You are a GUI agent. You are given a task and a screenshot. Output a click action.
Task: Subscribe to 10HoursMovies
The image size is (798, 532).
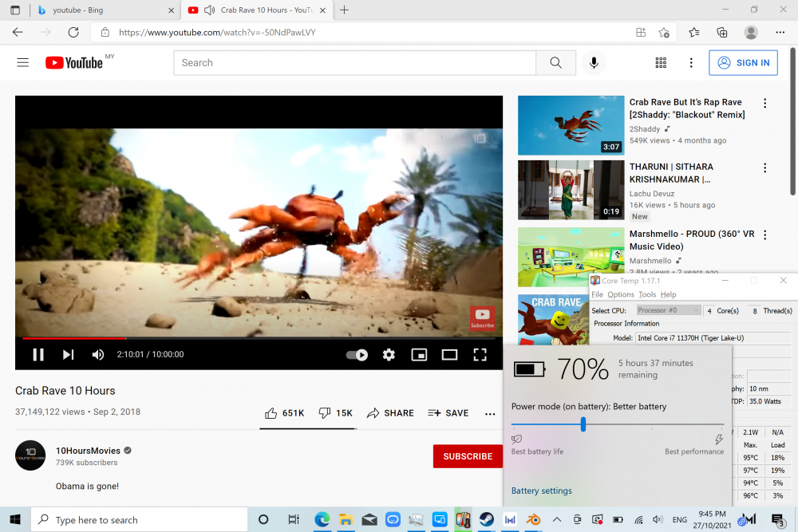click(x=468, y=456)
